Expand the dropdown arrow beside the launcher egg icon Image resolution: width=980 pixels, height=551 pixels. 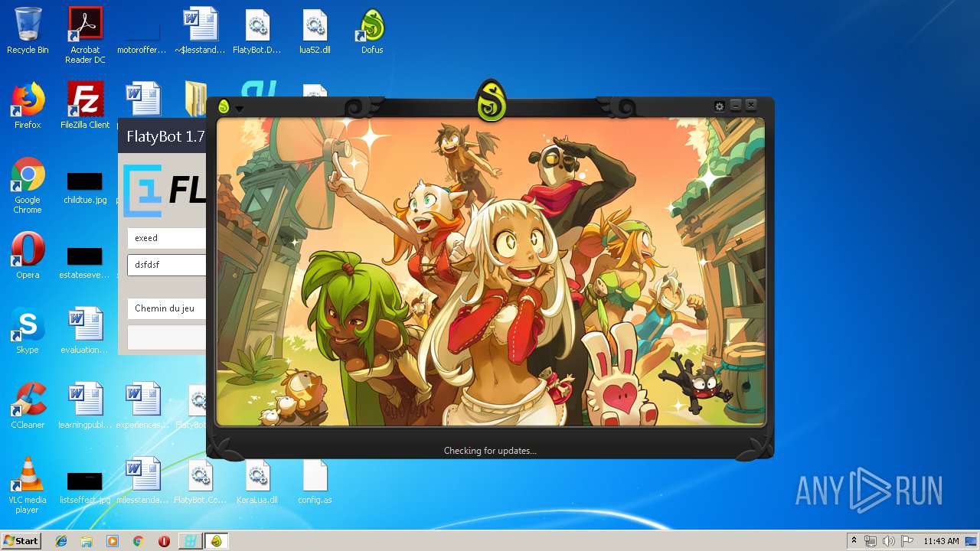[x=239, y=109]
